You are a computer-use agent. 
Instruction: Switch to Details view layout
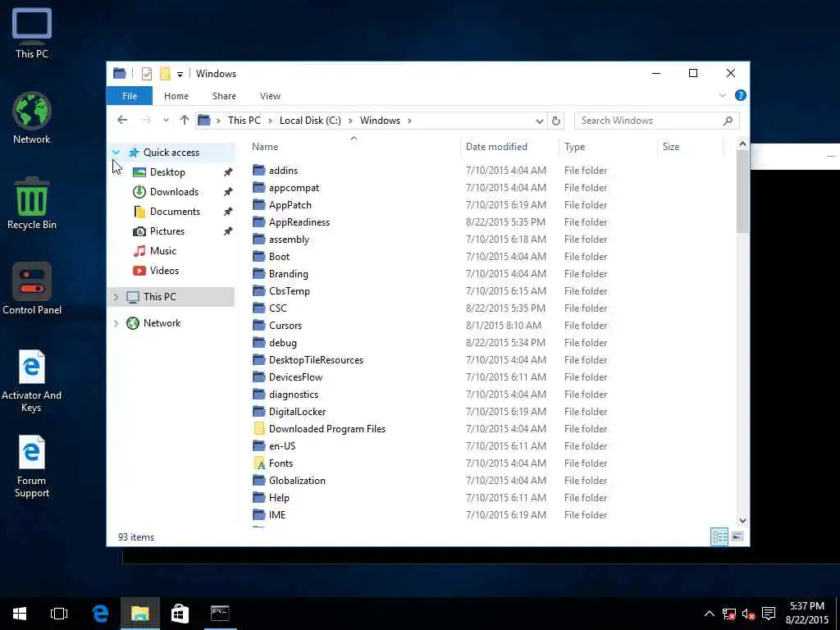719,536
